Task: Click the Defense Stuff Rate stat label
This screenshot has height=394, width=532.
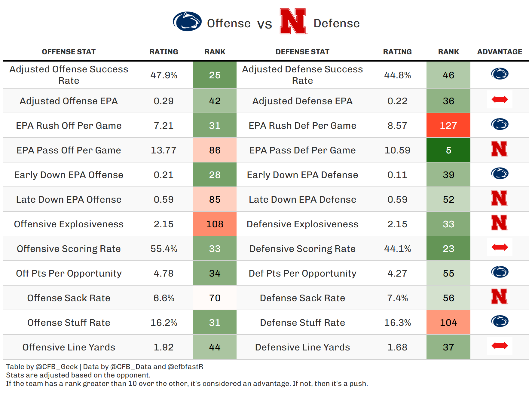Action: 302,323
